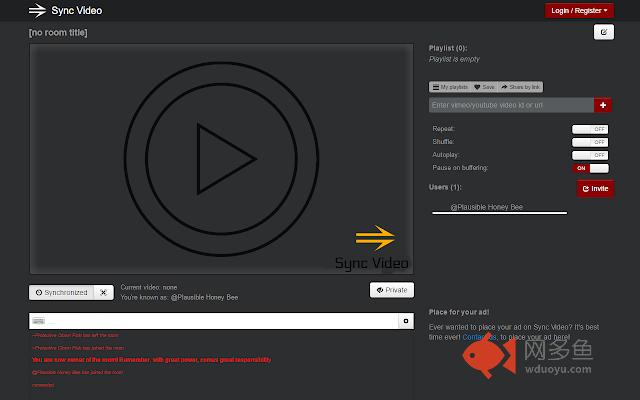Click the fullscreen expand icon beside Synchronized

[x=103, y=292]
